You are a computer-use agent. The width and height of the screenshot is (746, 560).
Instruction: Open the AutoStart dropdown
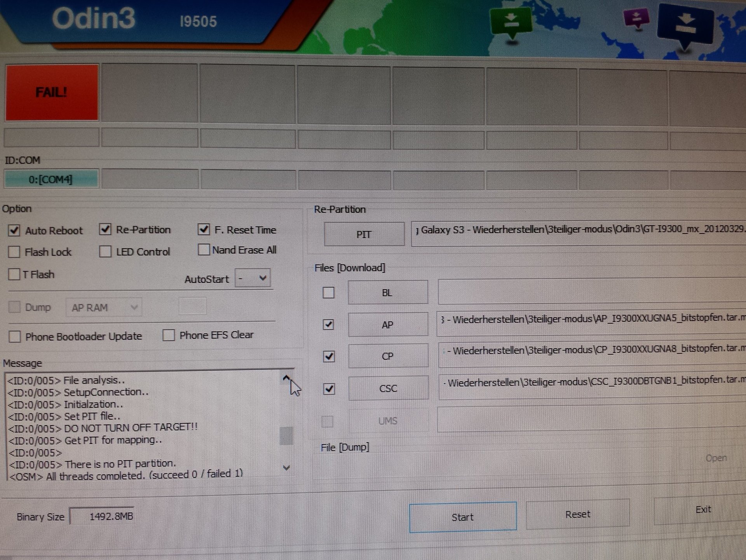[253, 278]
